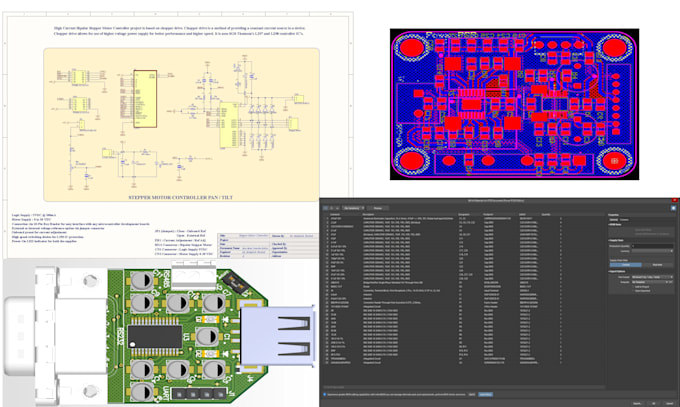
Task: Click the info icon in the notification bar
Action: (324, 394)
